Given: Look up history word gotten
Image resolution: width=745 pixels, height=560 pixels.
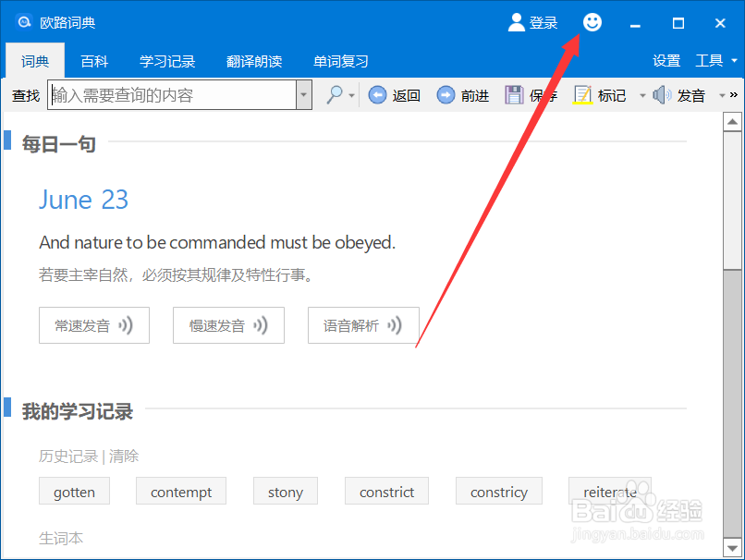Looking at the screenshot, I should tap(74, 491).
